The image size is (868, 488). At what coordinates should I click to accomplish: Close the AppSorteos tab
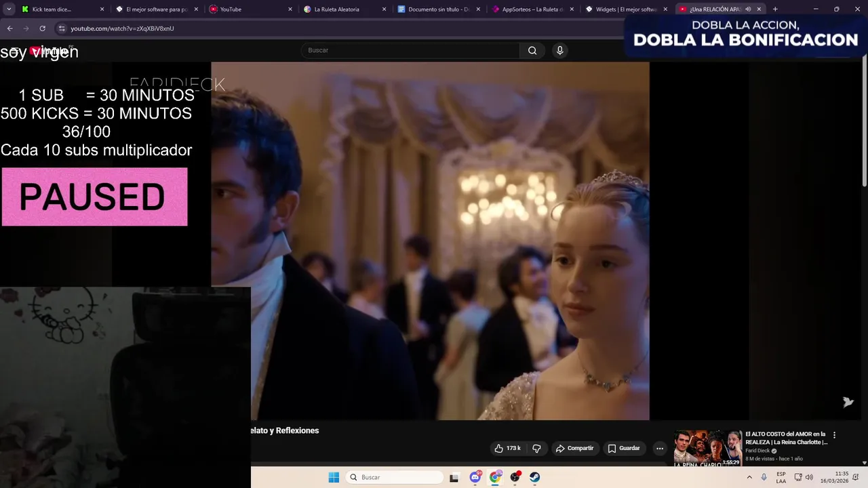click(x=571, y=9)
